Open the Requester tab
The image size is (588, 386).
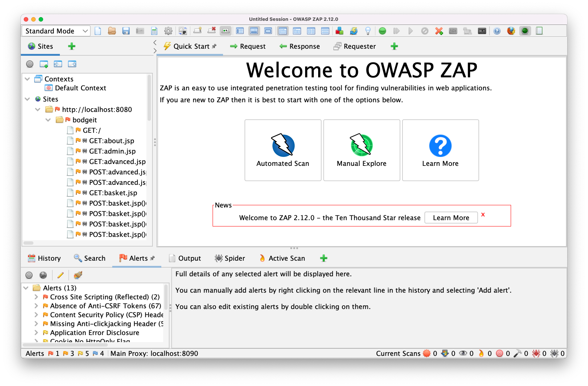355,46
